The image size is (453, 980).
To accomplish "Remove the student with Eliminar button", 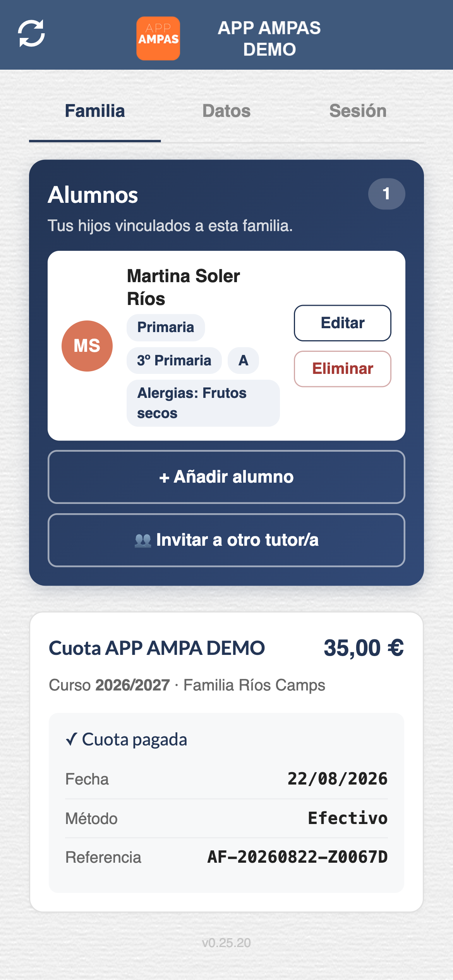I will pos(342,368).
